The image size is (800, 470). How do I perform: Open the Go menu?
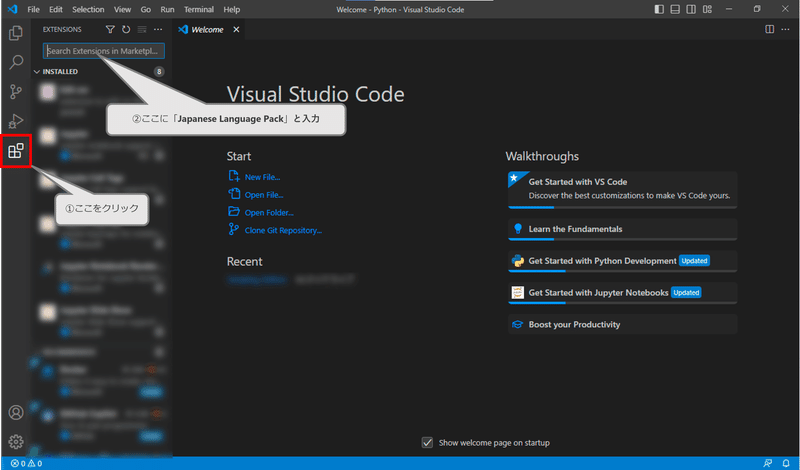pyautogui.click(x=145, y=9)
